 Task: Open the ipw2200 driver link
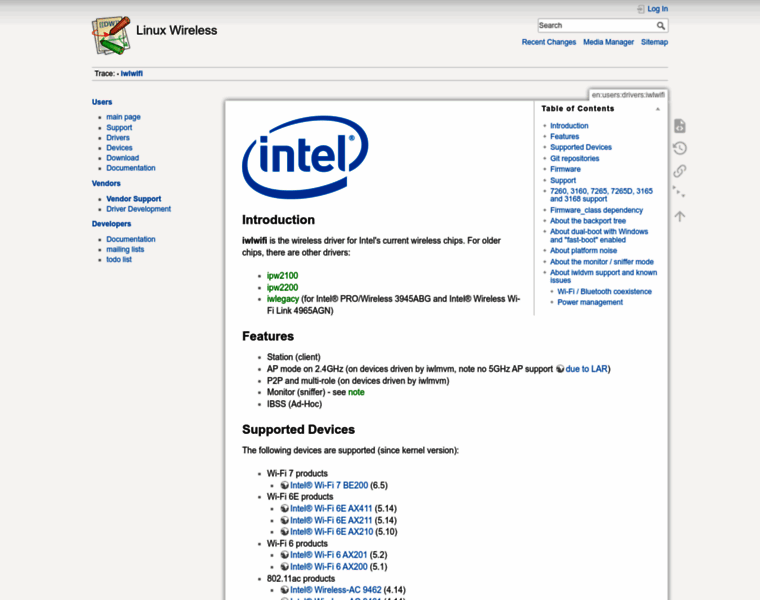coord(282,287)
